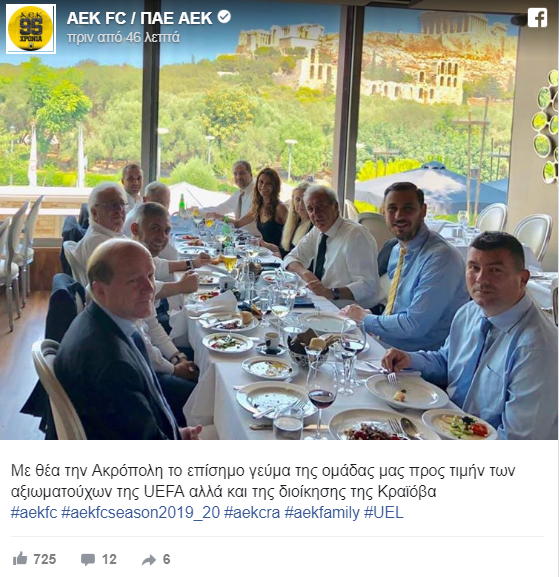Follow the #aekfc hashtag

point(34,512)
